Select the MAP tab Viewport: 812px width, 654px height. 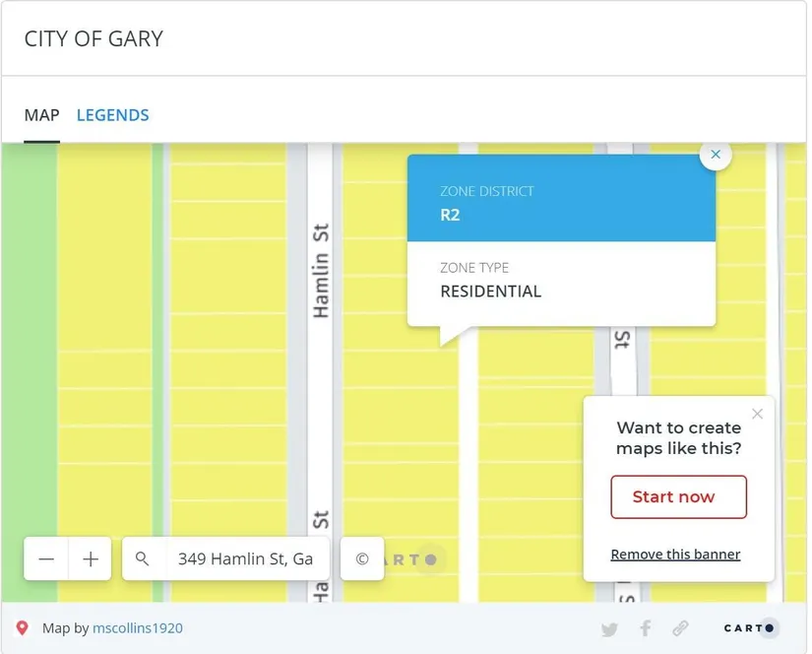(x=41, y=115)
